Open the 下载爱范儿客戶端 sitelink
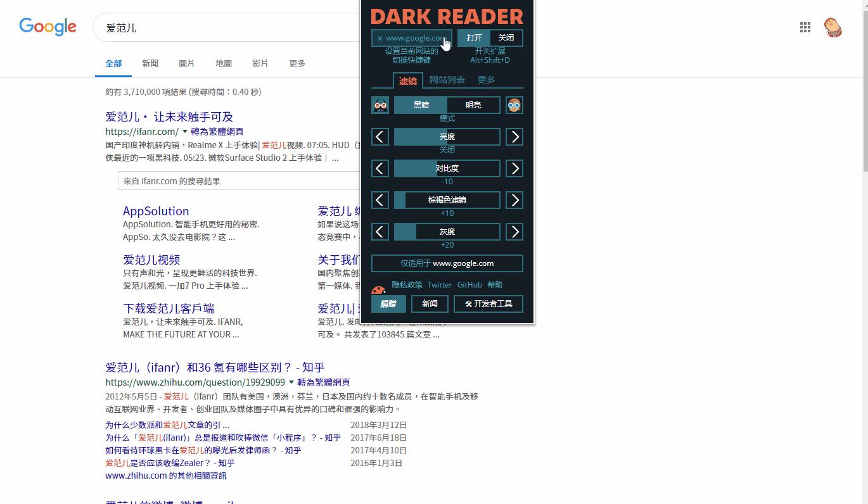 click(169, 308)
